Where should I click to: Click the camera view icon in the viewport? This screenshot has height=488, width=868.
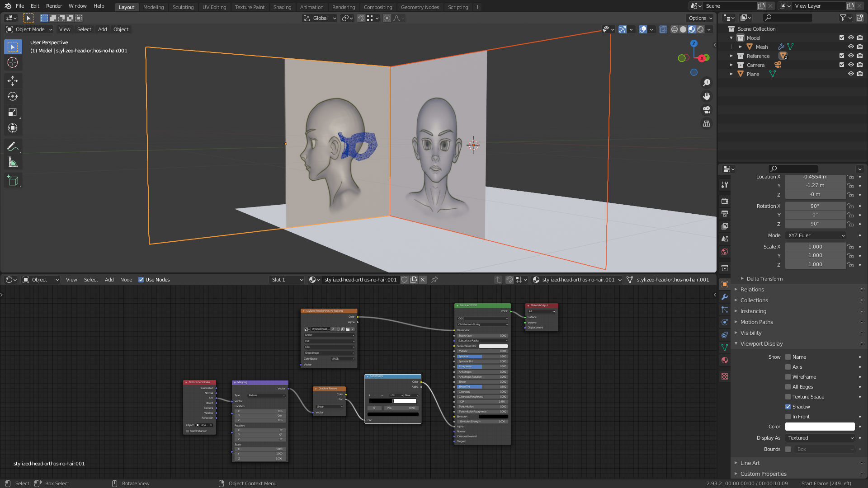coord(707,110)
